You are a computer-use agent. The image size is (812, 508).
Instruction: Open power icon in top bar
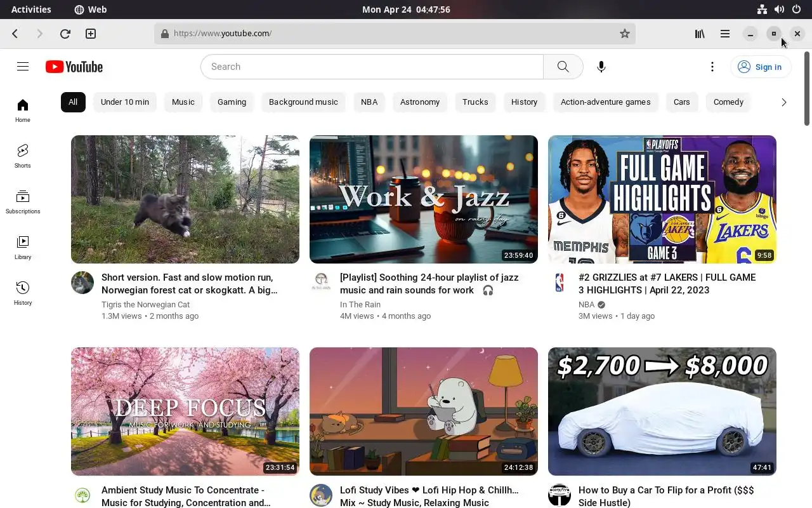point(796,10)
